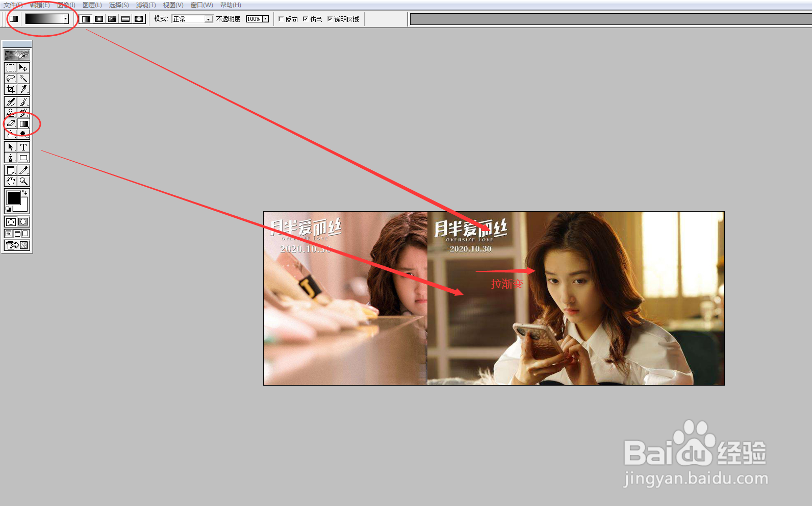Switch to Quick Mask Mode

tap(23, 222)
